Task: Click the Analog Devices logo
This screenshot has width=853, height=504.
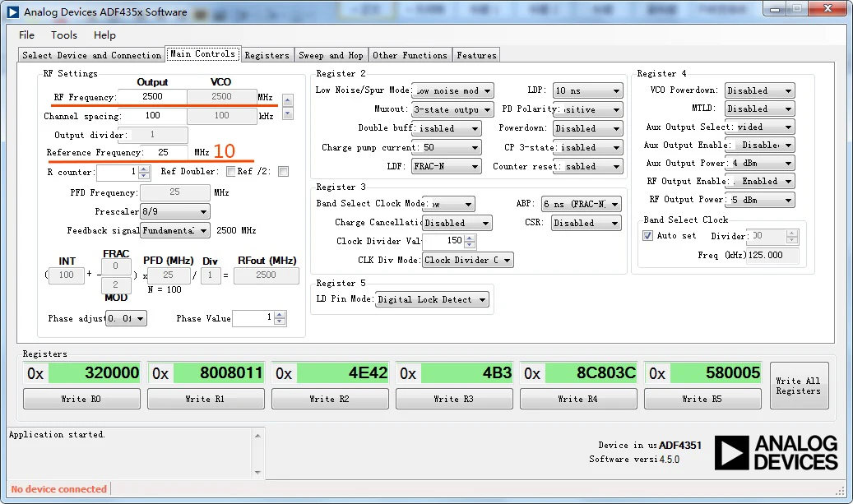Action: [x=776, y=452]
